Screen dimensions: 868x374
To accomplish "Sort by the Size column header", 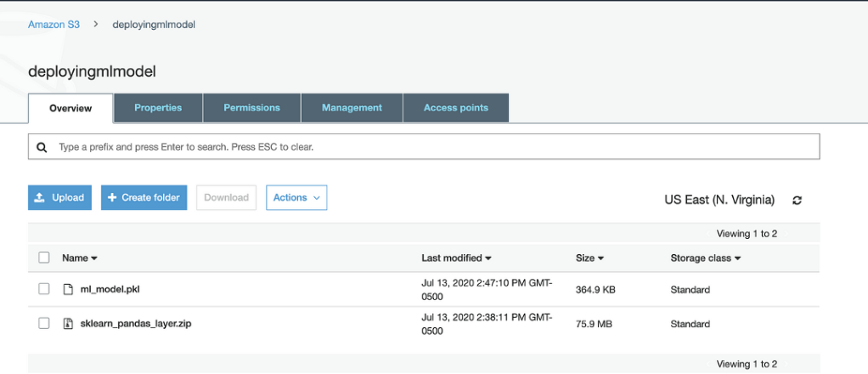I will tap(589, 258).
